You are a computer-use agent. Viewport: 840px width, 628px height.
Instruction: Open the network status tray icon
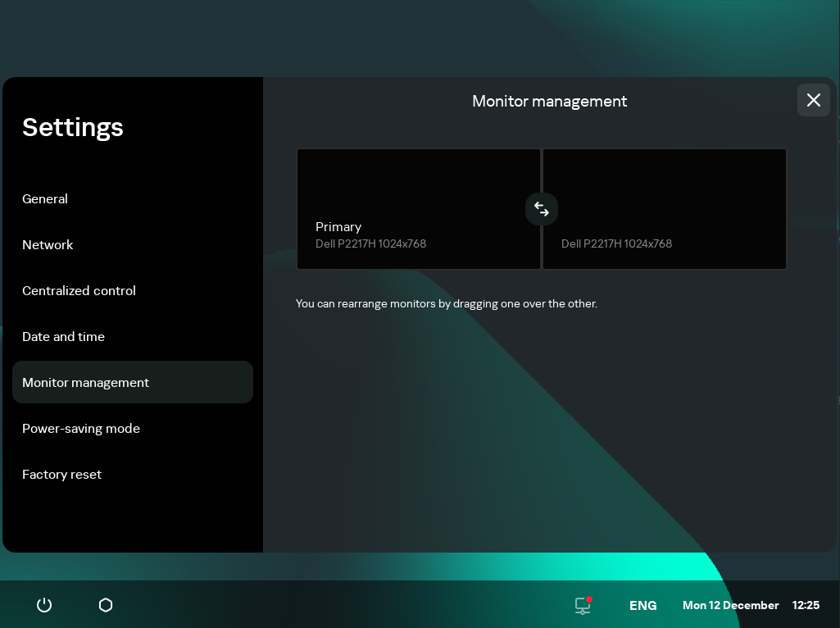(x=582, y=607)
